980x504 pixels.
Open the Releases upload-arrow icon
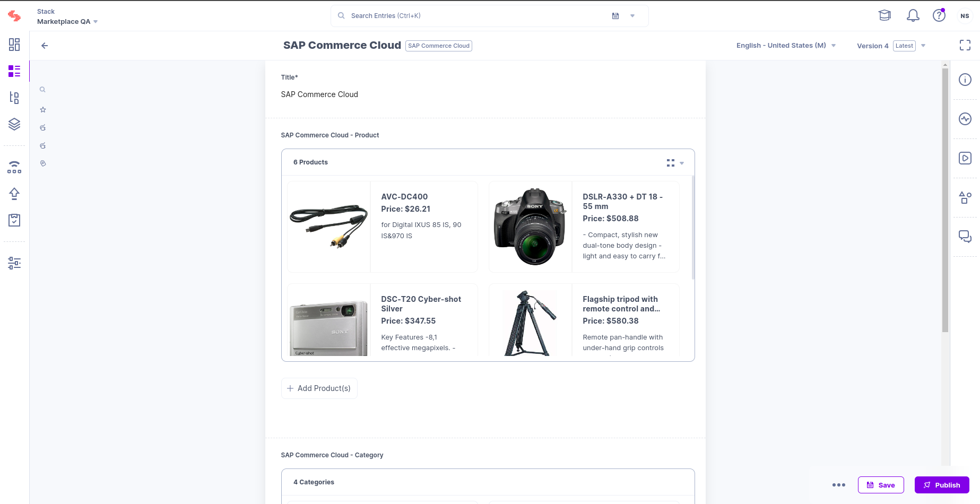click(14, 194)
